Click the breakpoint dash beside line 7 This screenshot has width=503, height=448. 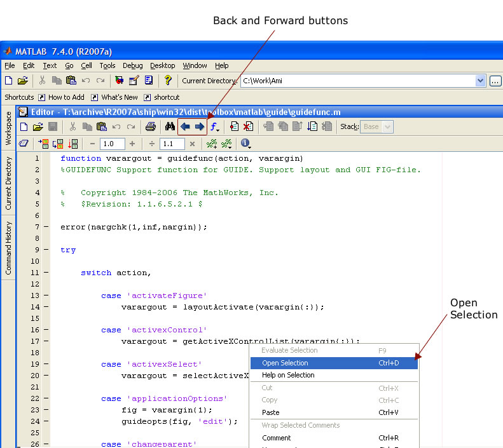[x=46, y=227]
